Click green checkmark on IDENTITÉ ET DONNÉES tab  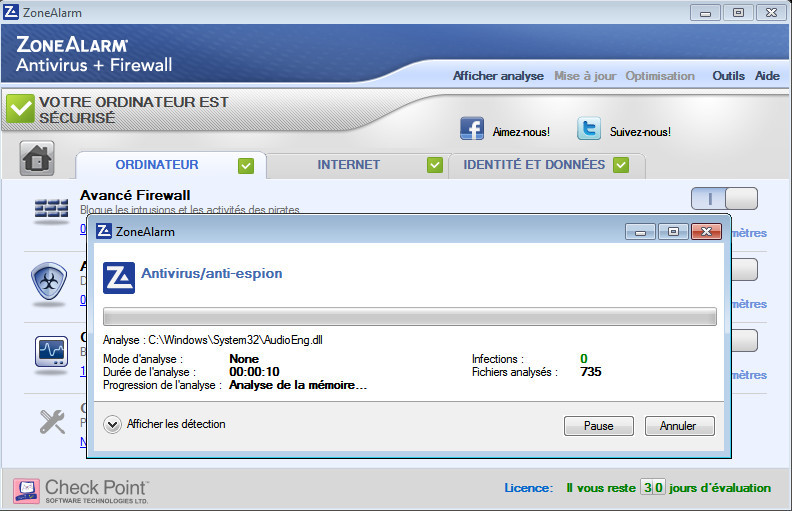(621, 165)
